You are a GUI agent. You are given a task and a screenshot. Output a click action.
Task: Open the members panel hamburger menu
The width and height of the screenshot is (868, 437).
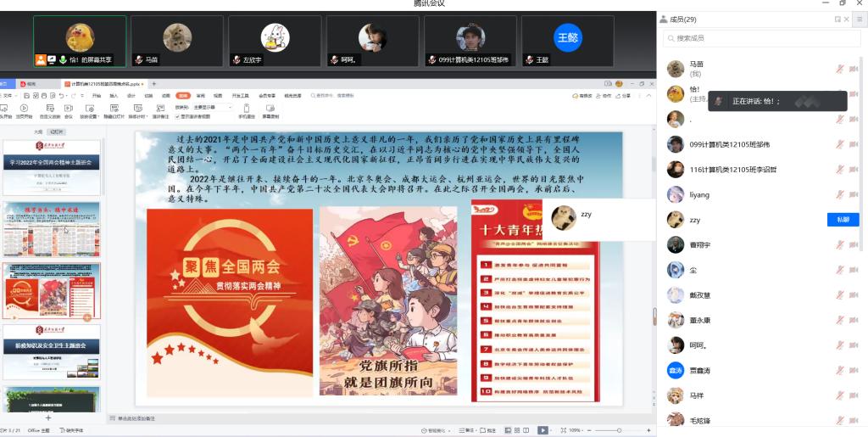coord(859,19)
